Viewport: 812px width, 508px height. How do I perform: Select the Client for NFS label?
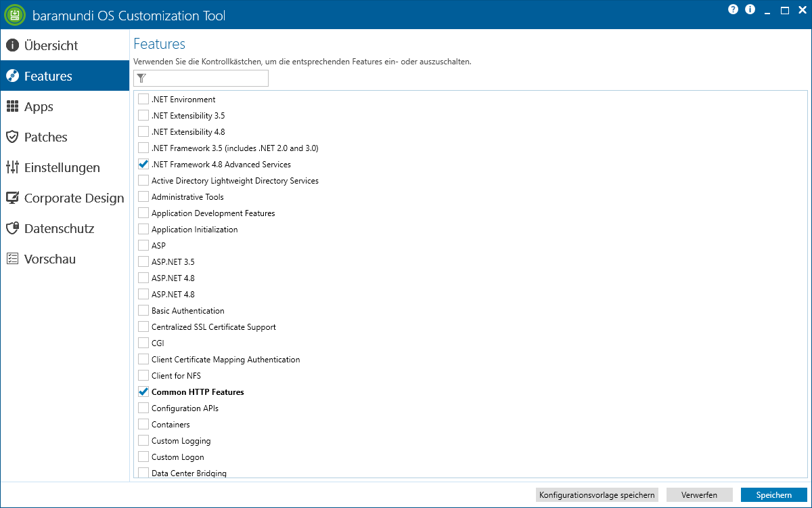(176, 376)
